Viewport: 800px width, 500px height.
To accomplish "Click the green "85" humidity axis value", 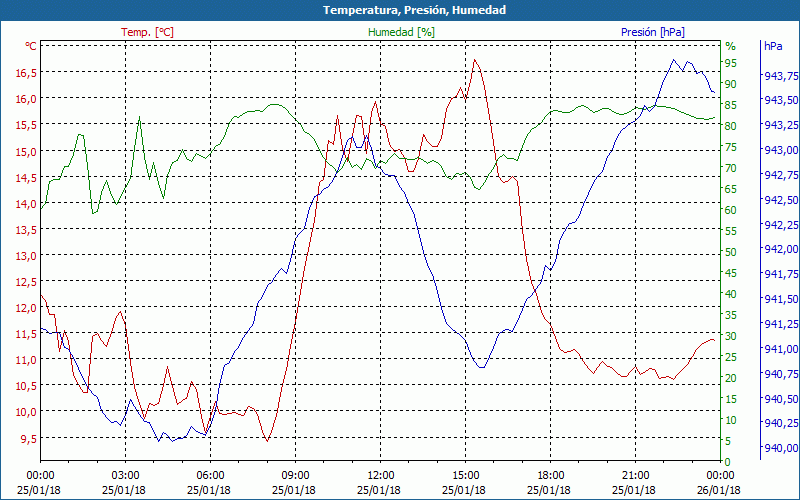I will click(x=731, y=105).
